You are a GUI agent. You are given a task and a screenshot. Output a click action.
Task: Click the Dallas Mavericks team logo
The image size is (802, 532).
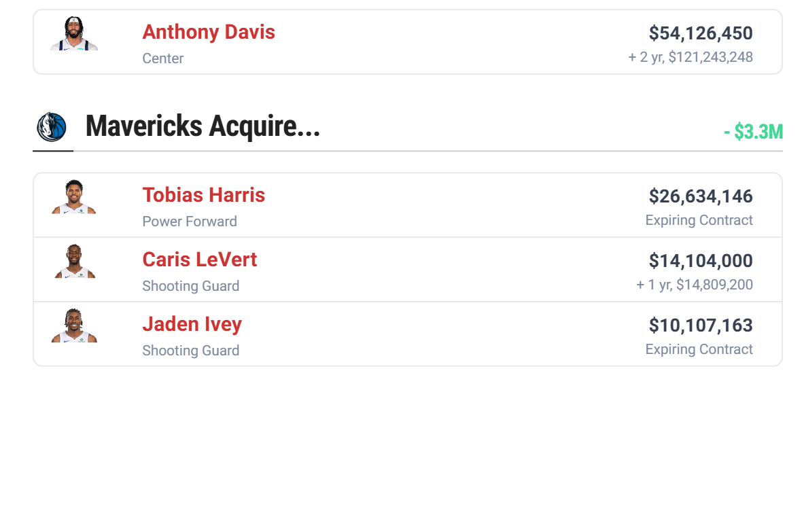52,127
